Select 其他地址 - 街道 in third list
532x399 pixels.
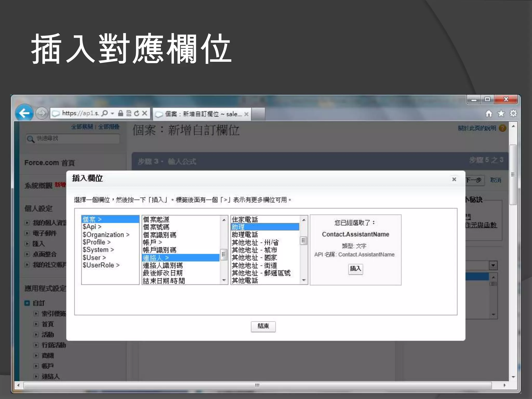(x=265, y=265)
